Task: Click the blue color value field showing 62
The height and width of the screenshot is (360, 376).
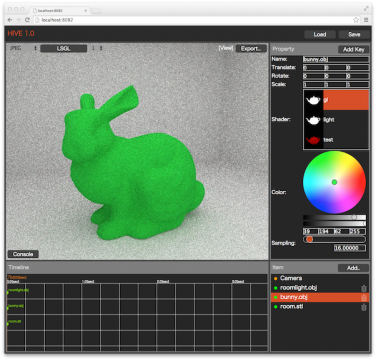Action: coord(341,231)
